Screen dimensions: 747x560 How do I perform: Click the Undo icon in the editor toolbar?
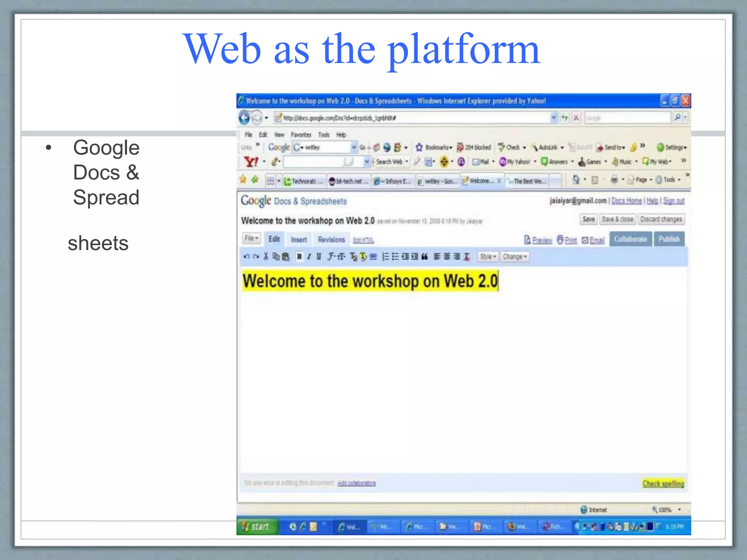[247, 257]
